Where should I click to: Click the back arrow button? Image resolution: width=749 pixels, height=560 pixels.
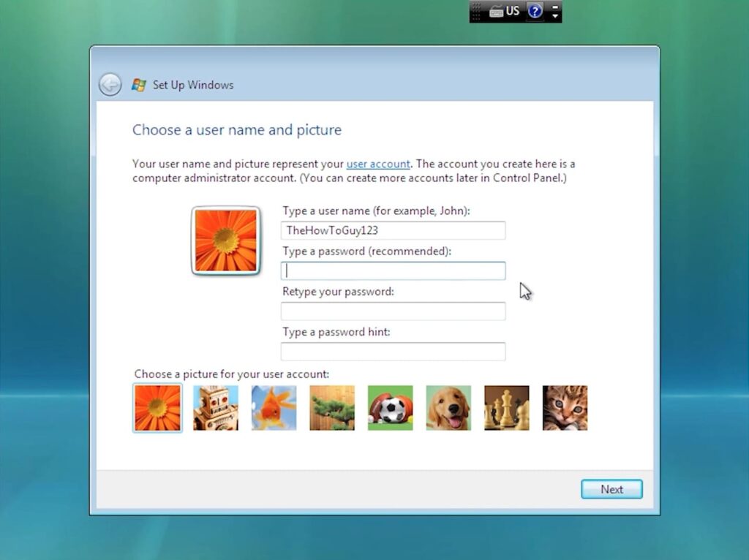pyautogui.click(x=110, y=85)
